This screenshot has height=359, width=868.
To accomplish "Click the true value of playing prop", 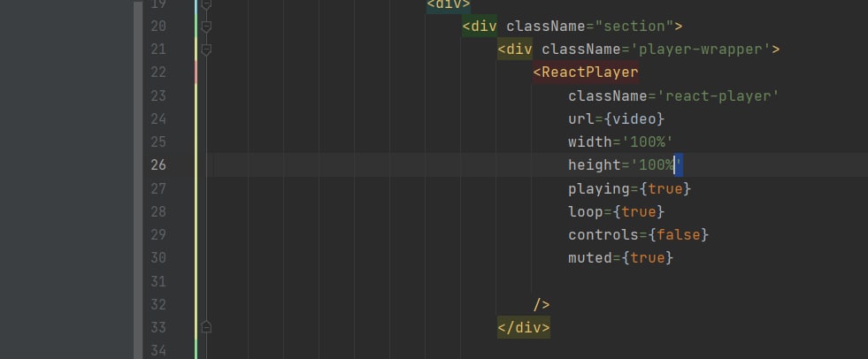I will pos(664,188).
